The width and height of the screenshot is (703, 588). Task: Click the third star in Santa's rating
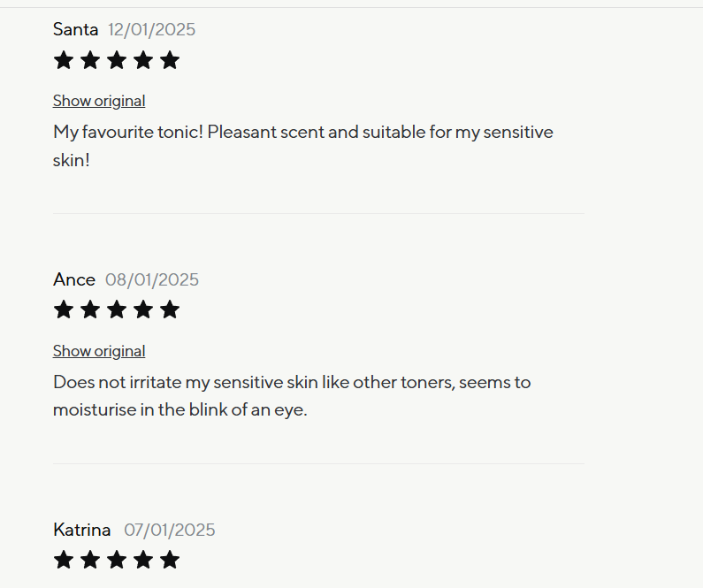[117, 60]
